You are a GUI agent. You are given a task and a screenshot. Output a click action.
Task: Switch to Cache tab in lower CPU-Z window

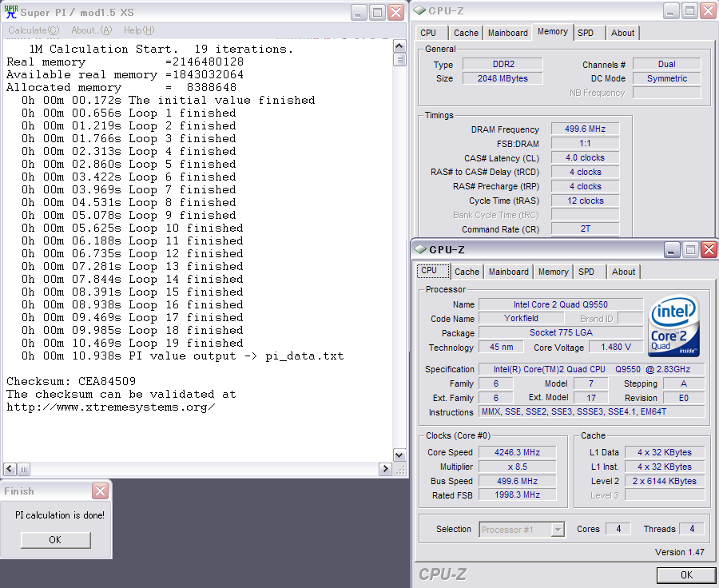click(x=467, y=272)
